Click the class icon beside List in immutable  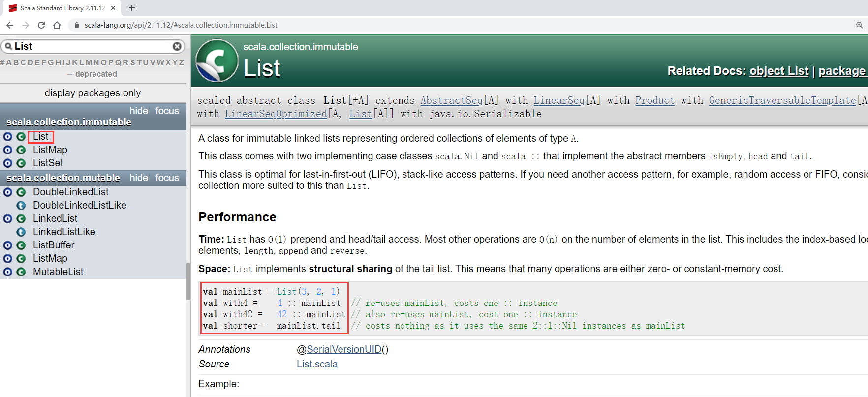pos(21,137)
